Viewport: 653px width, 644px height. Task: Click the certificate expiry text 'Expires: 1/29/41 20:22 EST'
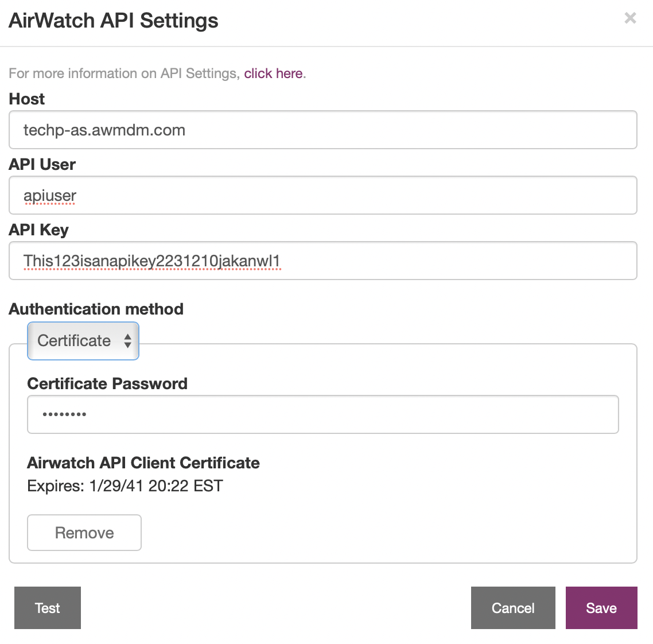(125, 486)
